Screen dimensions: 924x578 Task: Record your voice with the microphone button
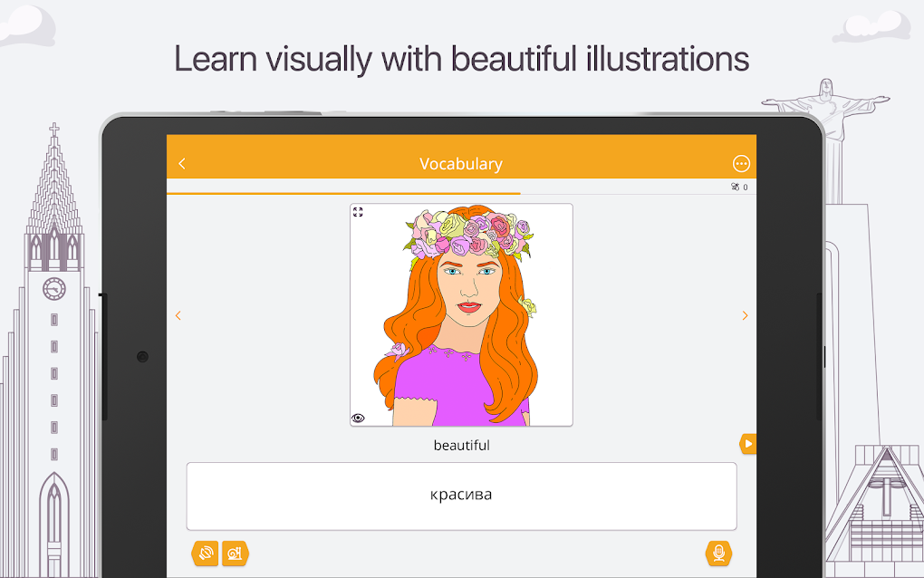(x=718, y=554)
